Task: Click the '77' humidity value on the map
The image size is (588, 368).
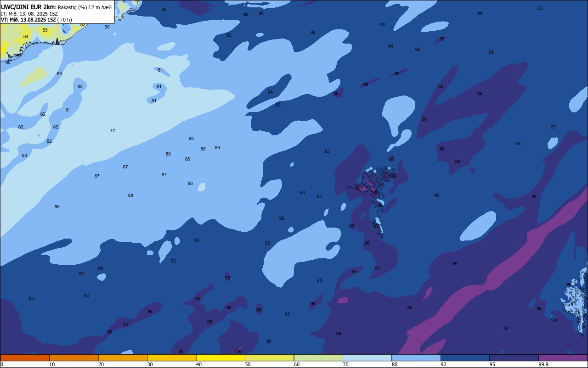Action: (113, 131)
